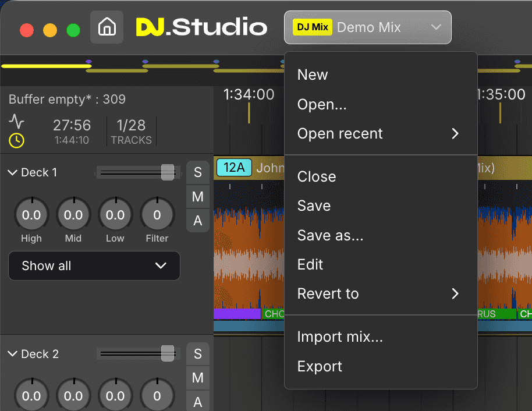Image resolution: width=532 pixels, height=411 pixels.
Task: Open the Show all dropdown
Action: (94, 266)
